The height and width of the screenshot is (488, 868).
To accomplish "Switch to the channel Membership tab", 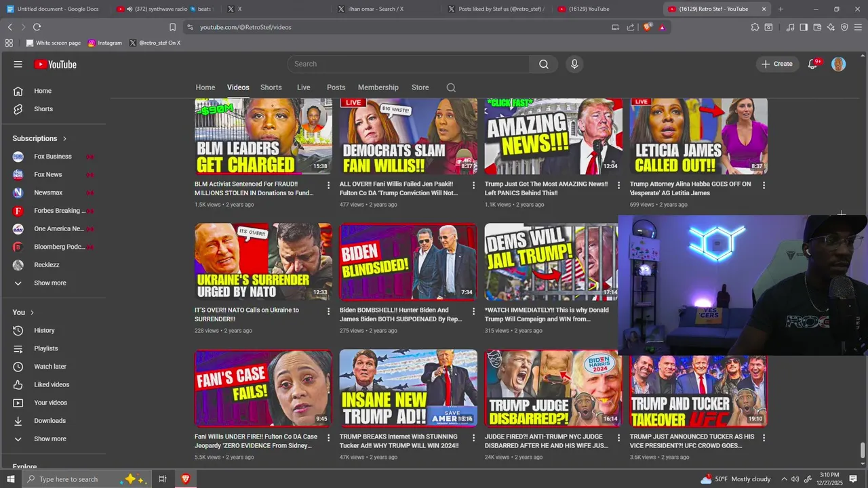I will pyautogui.click(x=378, y=87).
